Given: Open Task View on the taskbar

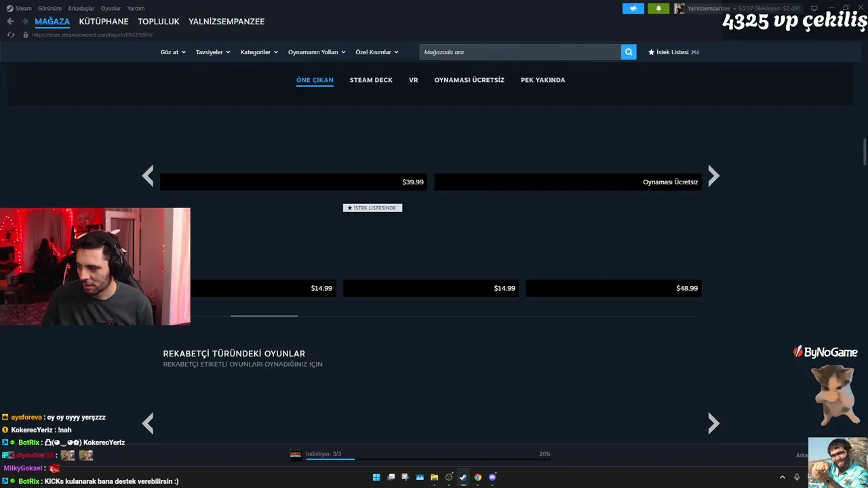Looking at the screenshot, I should click(391, 477).
